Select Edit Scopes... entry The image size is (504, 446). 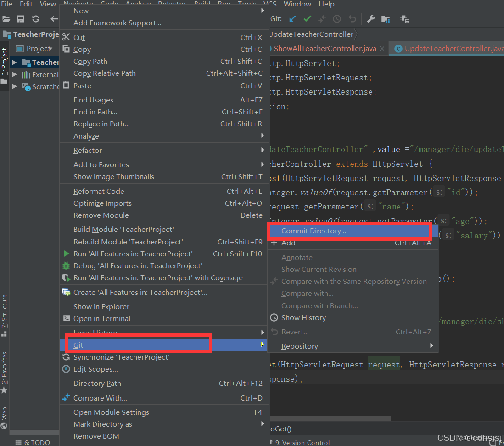(164, 369)
